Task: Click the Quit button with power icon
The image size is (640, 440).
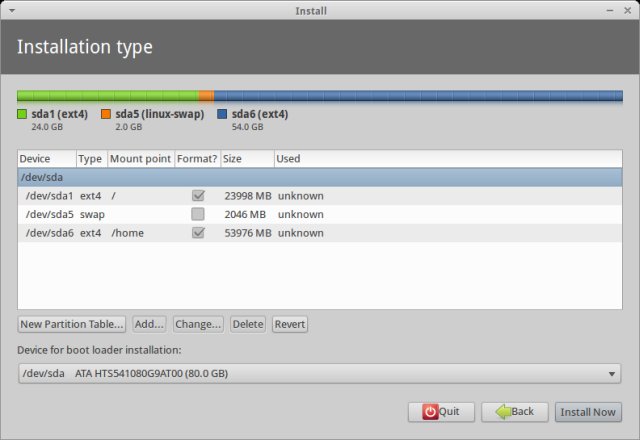Action: [441, 412]
